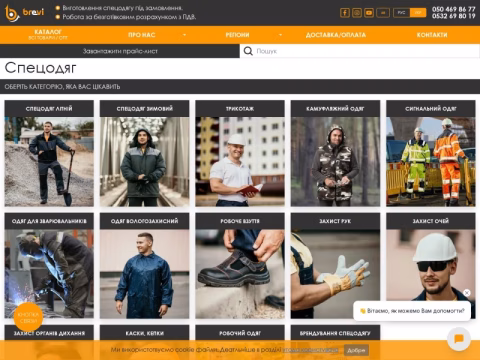Open the Facebook page icon

[x=345, y=13]
